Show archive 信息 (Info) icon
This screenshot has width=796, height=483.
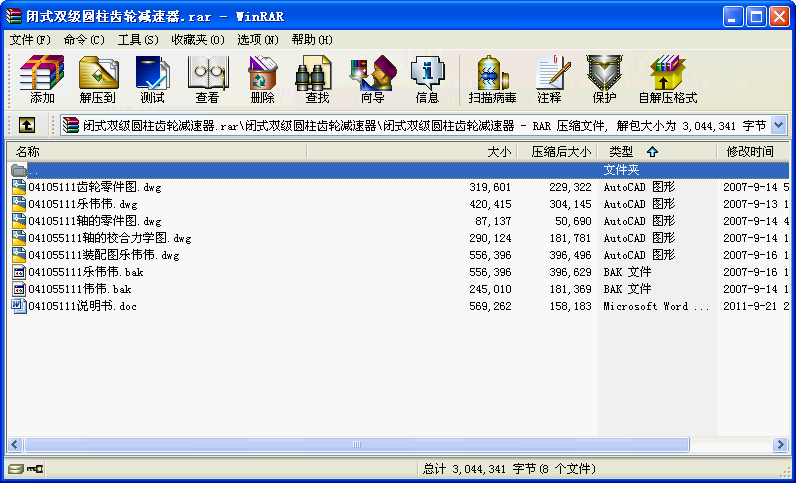pos(427,79)
